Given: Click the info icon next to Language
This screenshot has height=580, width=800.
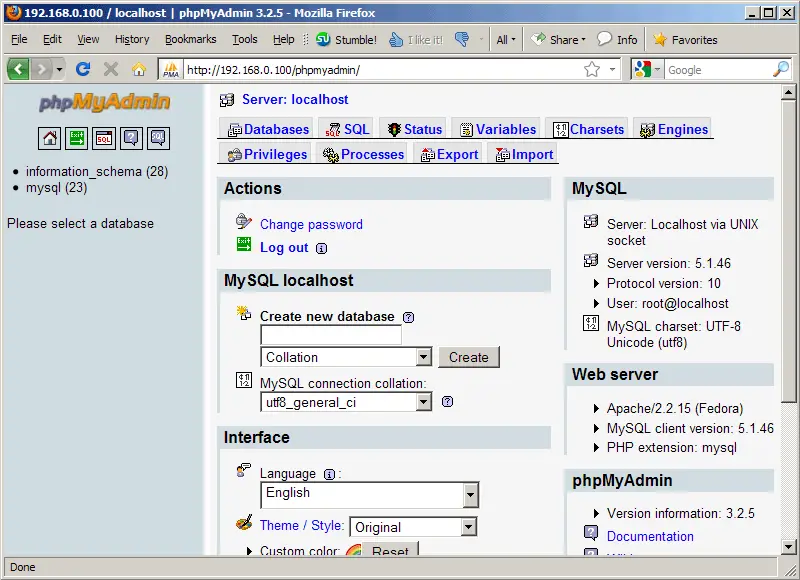Looking at the screenshot, I should 330,474.
